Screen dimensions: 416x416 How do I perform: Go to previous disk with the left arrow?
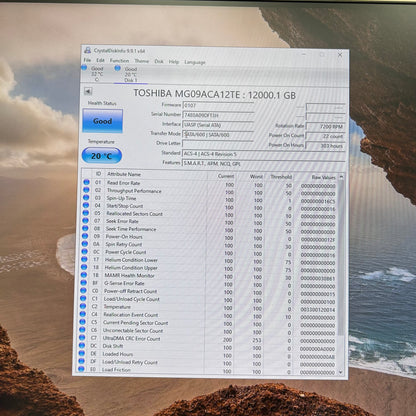[x=88, y=91]
